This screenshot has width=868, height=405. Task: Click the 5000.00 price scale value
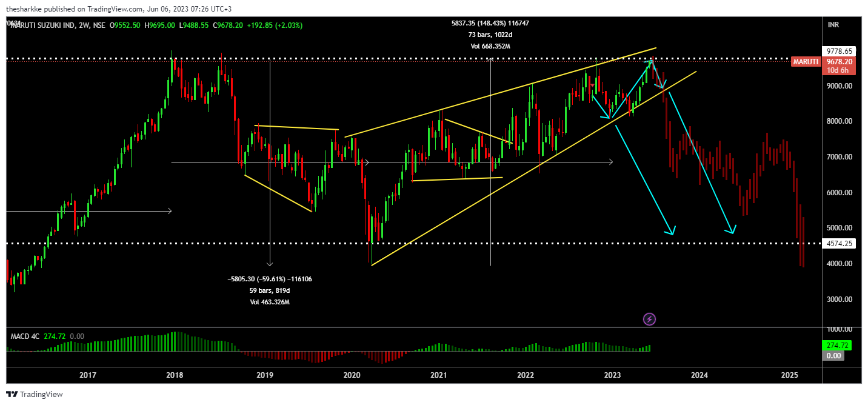840,228
